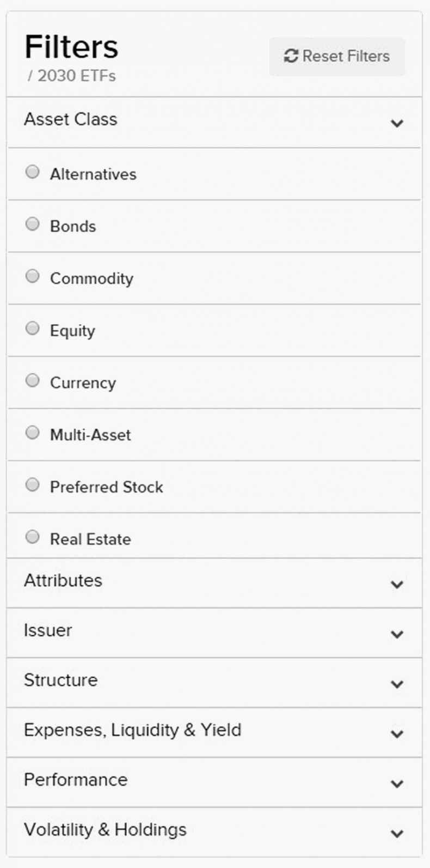Expand the Structure filter chevron

point(397,684)
